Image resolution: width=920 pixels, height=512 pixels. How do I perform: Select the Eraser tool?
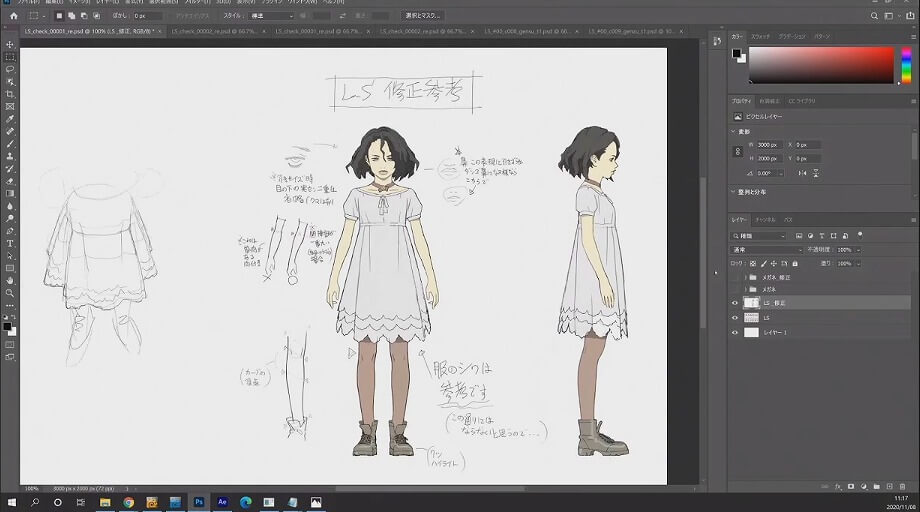[10, 181]
